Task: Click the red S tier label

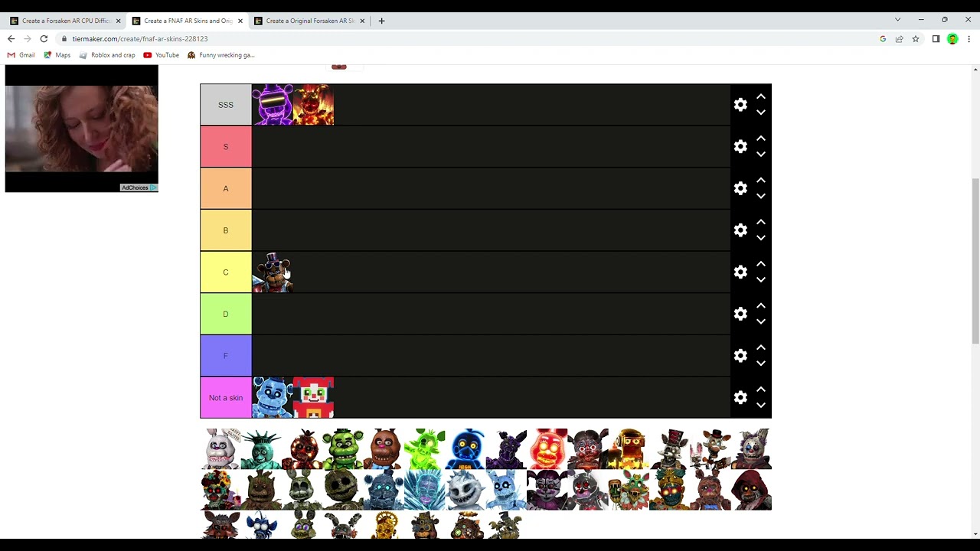Action: coord(226,146)
